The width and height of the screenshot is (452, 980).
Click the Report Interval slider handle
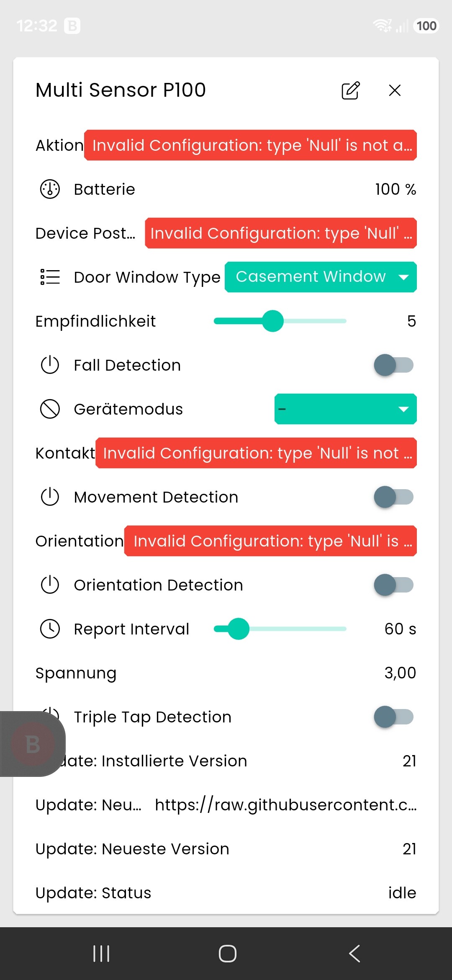click(239, 629)
